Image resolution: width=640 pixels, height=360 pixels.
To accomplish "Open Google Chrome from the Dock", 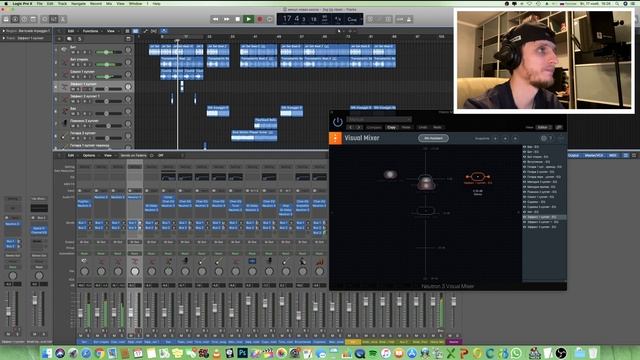I will 99,353.
